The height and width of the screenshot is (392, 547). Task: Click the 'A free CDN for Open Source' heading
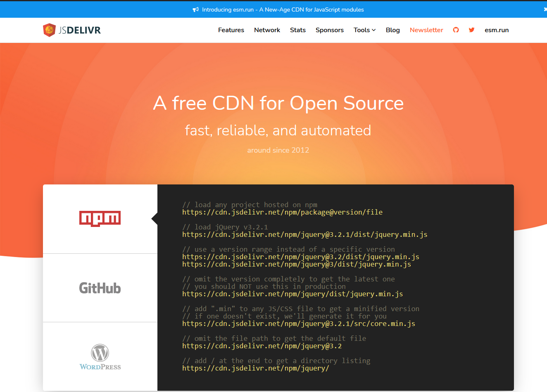(x=278, y=103)
